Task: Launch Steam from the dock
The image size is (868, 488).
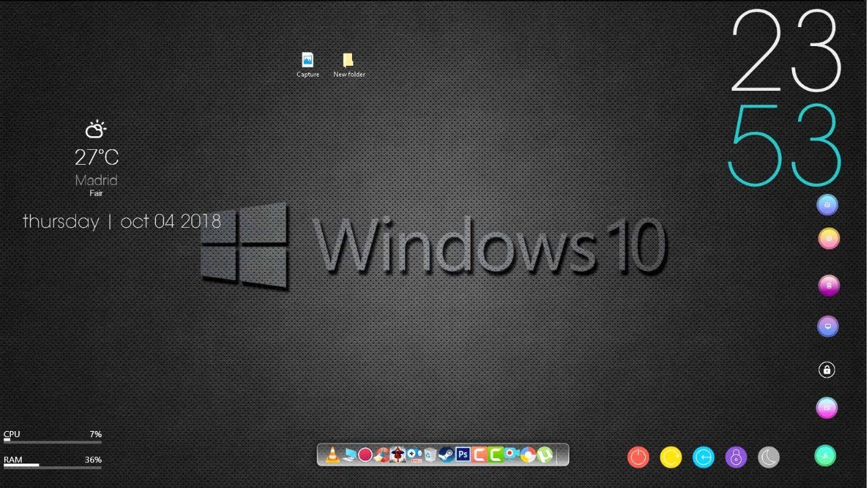Action: coord(446,455)
